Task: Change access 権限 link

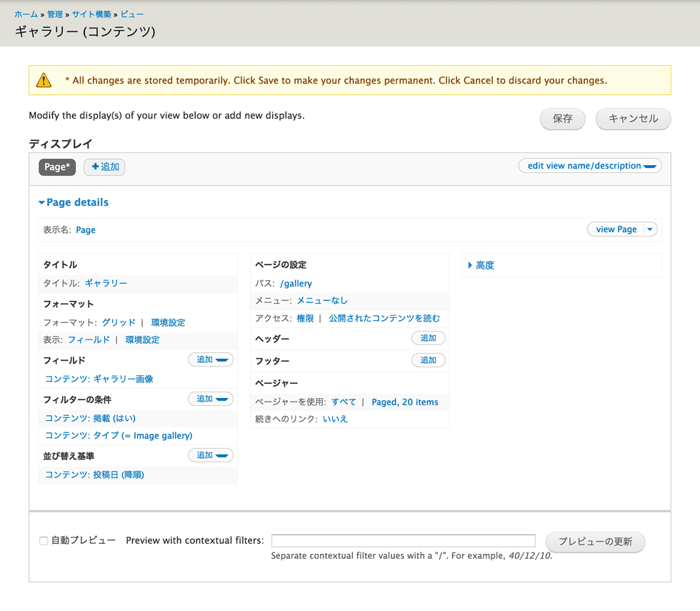Action: (306, 319)
